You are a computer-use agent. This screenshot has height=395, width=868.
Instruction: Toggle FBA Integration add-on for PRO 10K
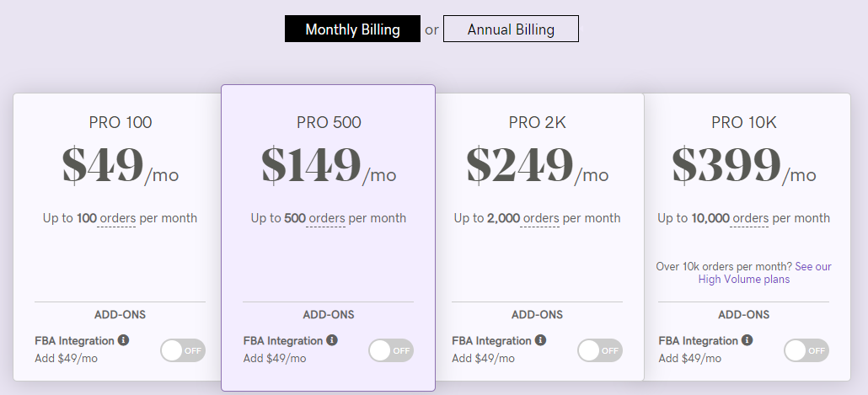[x=806, y=350]
